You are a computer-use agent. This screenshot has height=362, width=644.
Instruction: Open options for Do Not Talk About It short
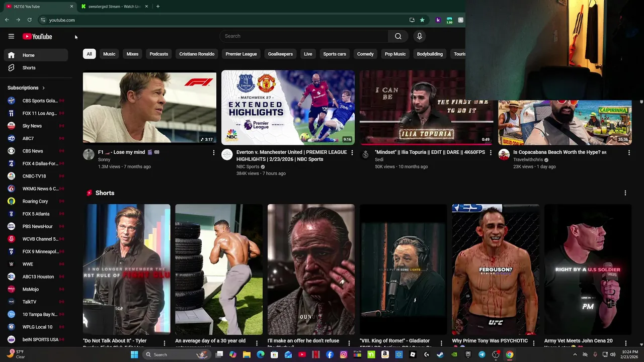[164, 343]
